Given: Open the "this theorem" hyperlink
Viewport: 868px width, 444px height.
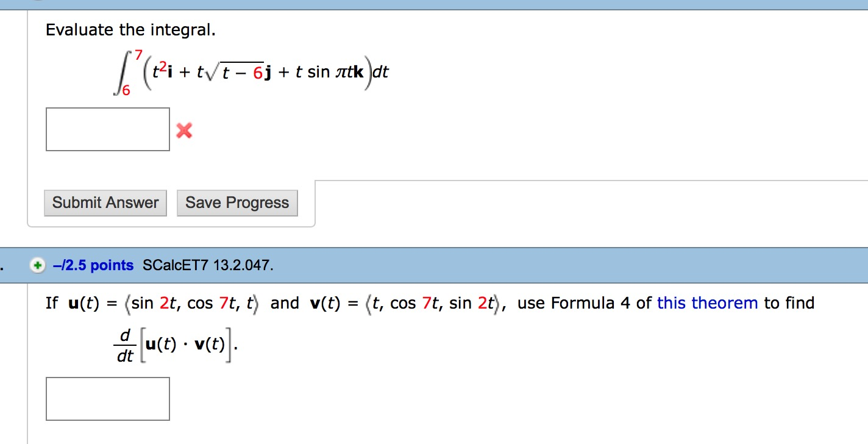Looking at the screenshot, I should (x=706, y=303).
